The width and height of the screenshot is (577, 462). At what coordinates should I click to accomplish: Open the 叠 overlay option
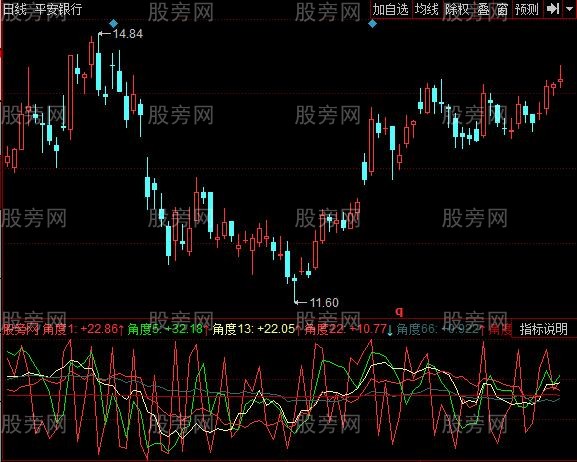tap(484, 9)
